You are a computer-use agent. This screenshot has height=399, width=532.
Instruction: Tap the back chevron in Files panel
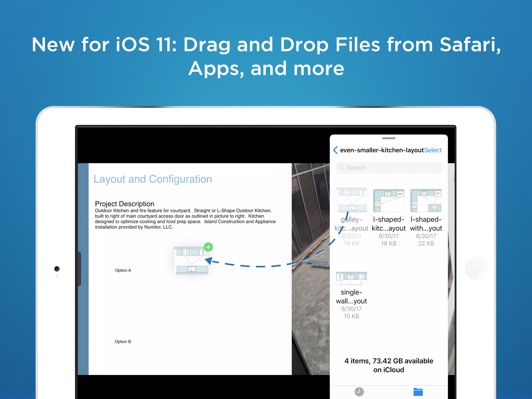pyautogui.click(x=335, y=150)
